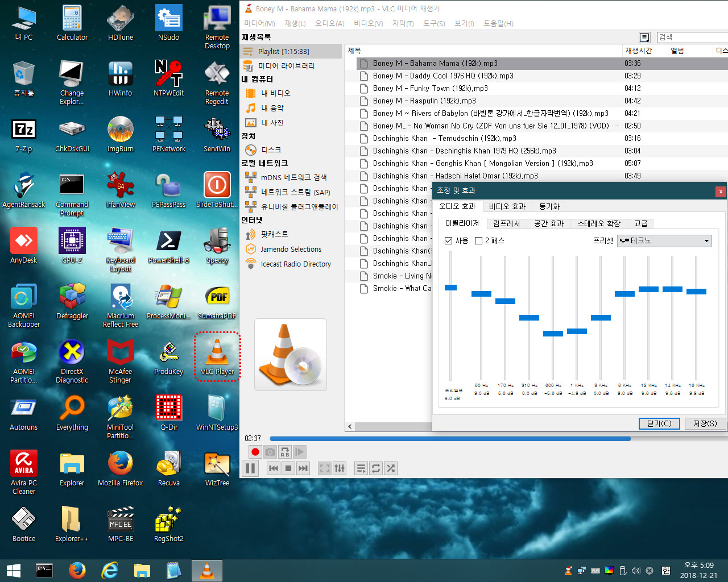
Task: Select 미디어 라이브러리 in sidebar
Action: pyautogui.click(x=291, y=66)
